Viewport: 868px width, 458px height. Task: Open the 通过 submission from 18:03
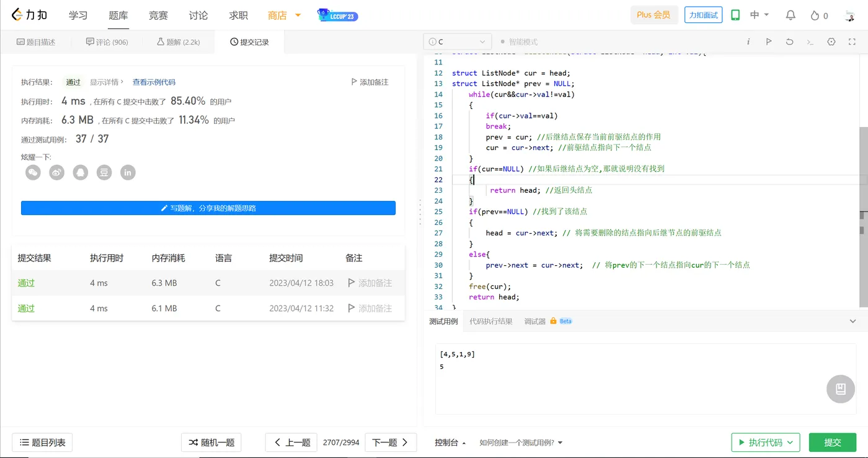(26, 283)
